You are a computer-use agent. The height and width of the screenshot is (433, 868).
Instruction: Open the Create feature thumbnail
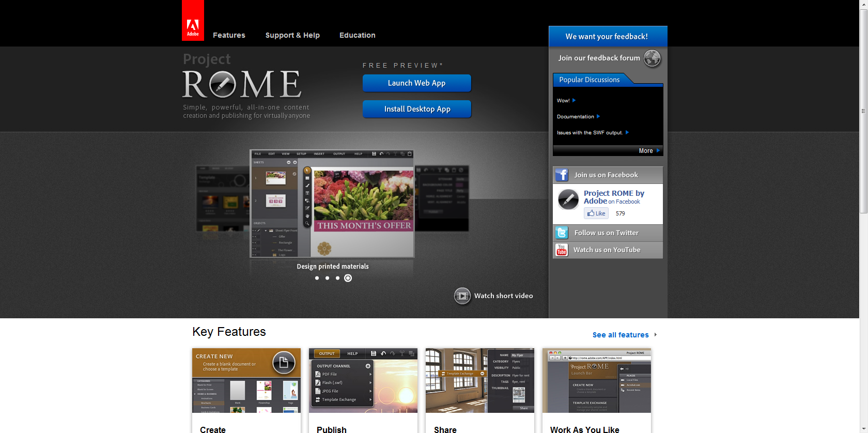[x=246, y=380]
